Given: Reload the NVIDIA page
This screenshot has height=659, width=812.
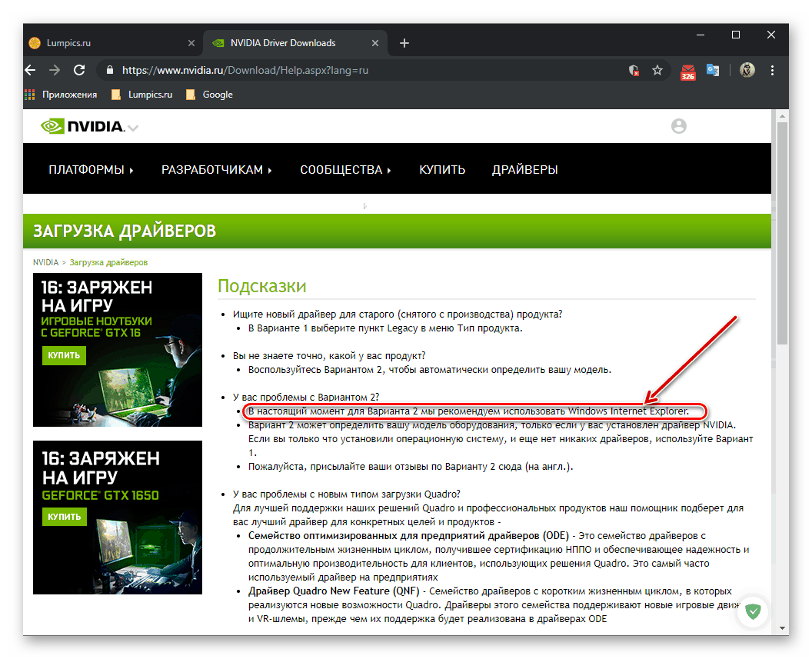Looking at the screenshot, I should [79, 71].
